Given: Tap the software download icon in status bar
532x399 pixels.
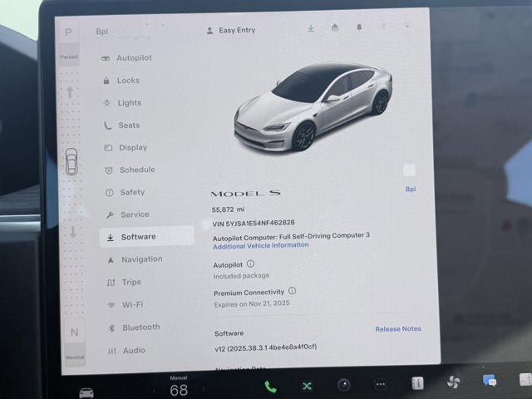Looking at the screenshot, I should (311, 28).
